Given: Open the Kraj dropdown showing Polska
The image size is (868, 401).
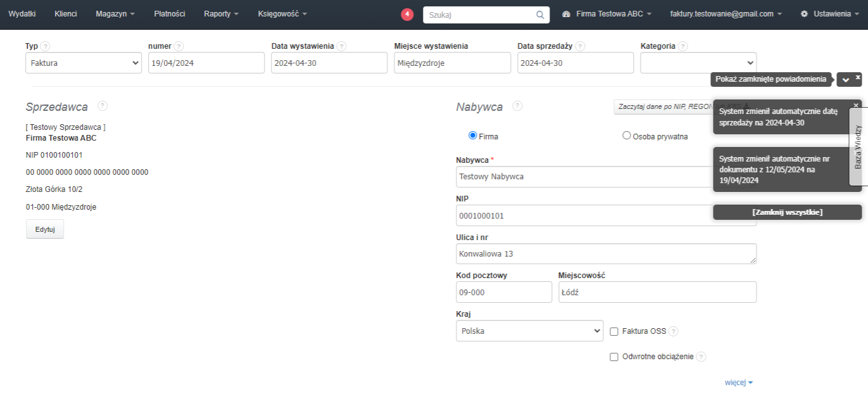Looking at the screenshot, I should 529,331.
